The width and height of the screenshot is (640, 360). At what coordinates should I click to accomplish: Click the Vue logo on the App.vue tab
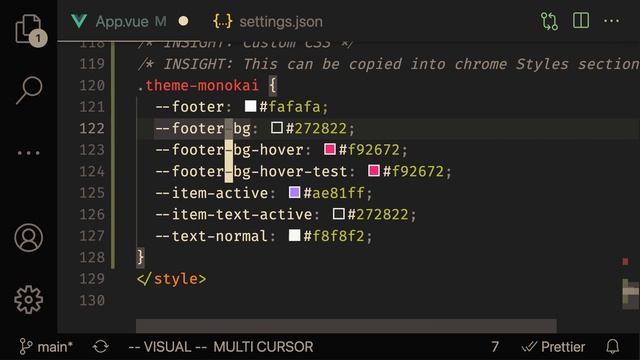[78, 21]
